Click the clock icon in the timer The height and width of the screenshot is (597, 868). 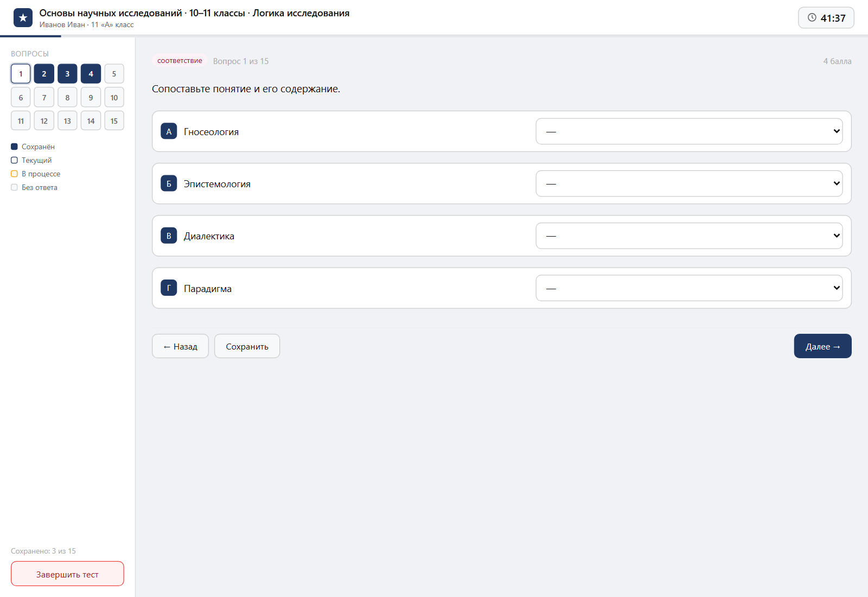click(x=812, y=17)
